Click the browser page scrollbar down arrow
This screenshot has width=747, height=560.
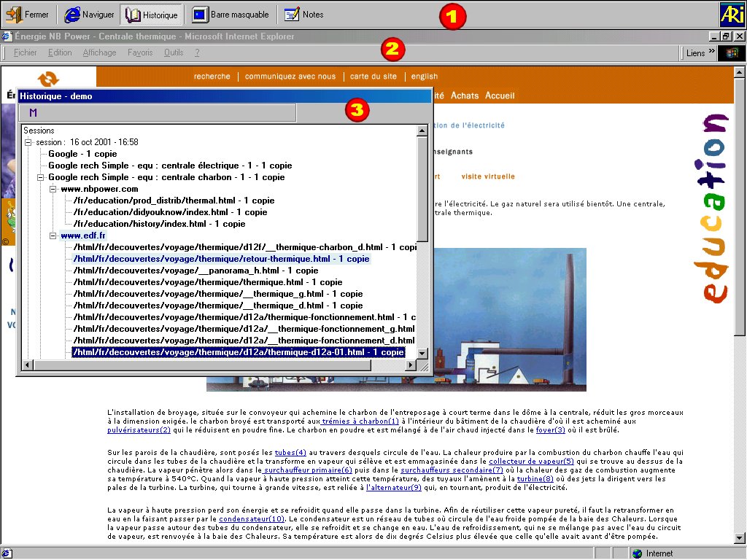tap(740, 538)
